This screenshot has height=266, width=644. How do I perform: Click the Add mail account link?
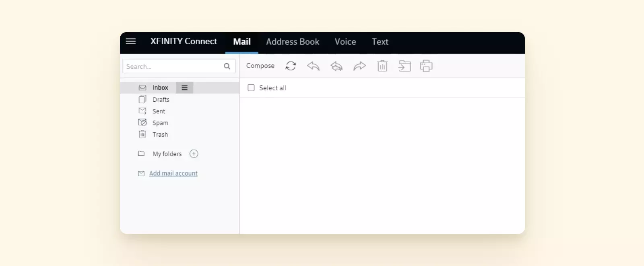pyautogui.click(x=173, y=173)
